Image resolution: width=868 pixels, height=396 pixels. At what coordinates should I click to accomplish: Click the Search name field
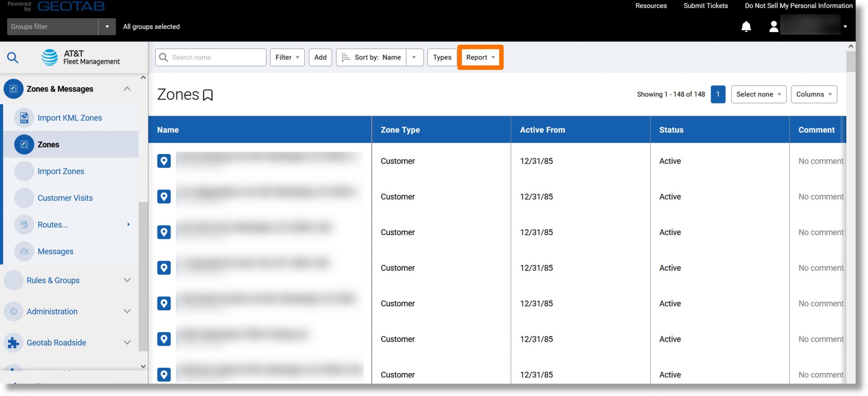pyautogui.click(x=211, y=57)
